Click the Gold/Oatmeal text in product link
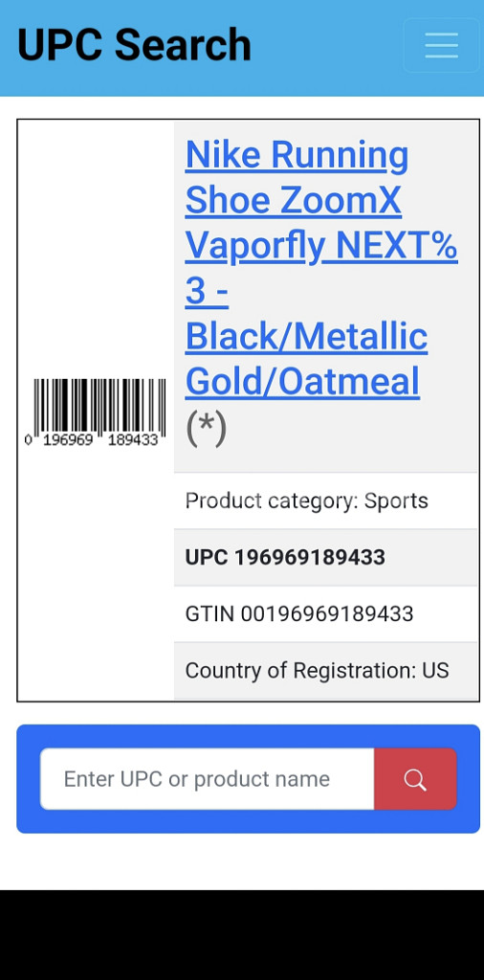The image size is (484, 980). point(302,382)
